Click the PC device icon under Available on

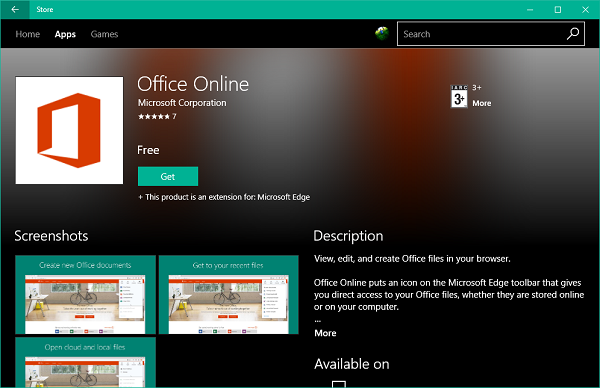(339, 384)
